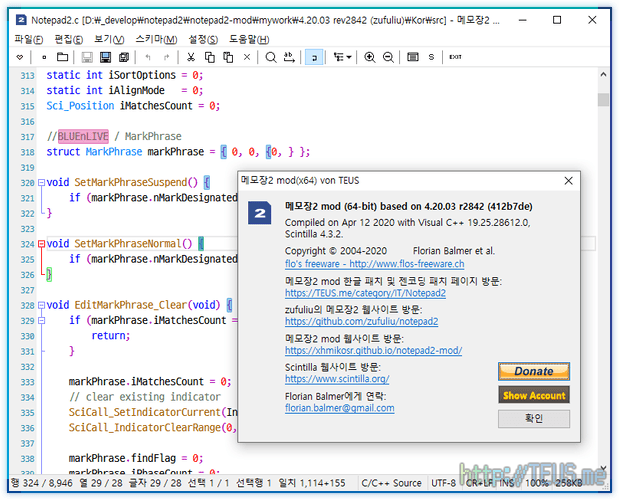Viewport: 619px width, 500px height.
Task: Click the zoom in magnifier icon
Action: coord(370,57)
